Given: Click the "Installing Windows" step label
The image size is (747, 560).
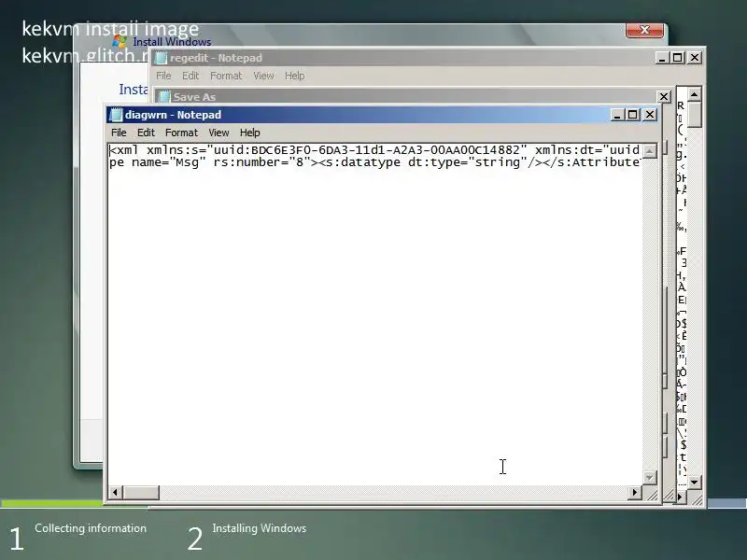Looking at the screenshot, I should click(x=260, y=528).
